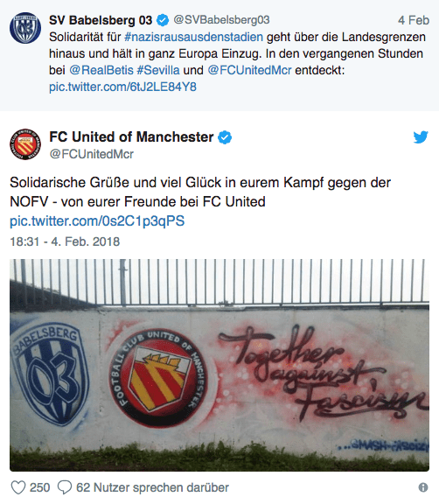This screenshot has height=504, width=439.
Task: Open the pic.twitter.com/0s2C1p3qPS link
Action: pyautogui.click(x=97, y=221)
